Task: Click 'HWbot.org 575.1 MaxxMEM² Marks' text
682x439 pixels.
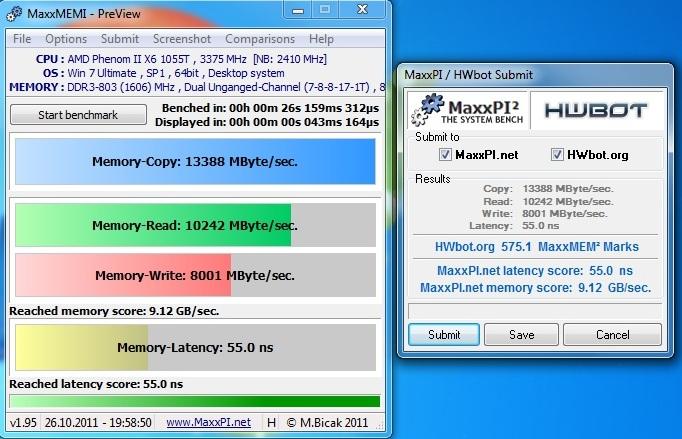Action: coord(537,247)
